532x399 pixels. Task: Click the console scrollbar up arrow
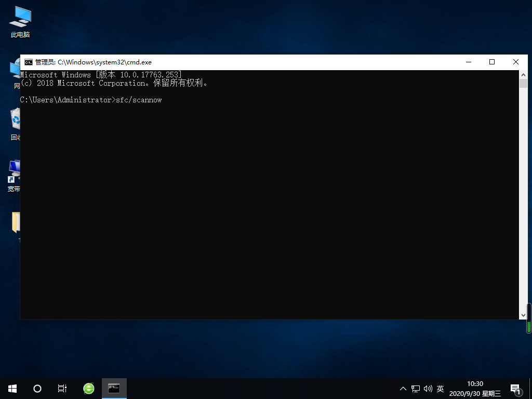point(523,74)
